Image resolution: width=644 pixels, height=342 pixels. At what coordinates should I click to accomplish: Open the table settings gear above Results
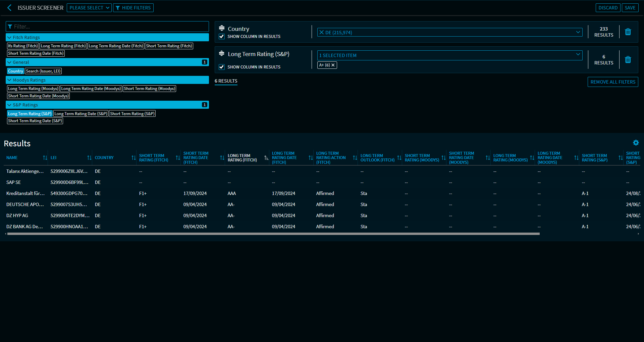[636, 143]
